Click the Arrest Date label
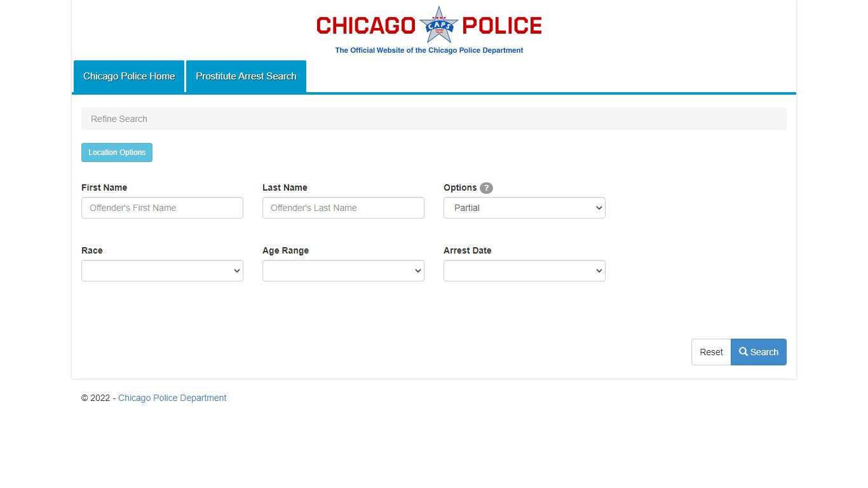 (x=467, y=250)
